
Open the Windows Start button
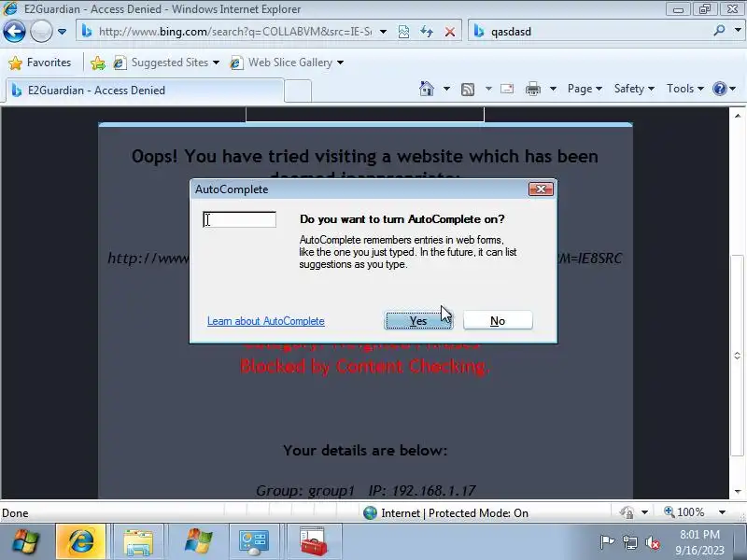click(x=25, y=542)
